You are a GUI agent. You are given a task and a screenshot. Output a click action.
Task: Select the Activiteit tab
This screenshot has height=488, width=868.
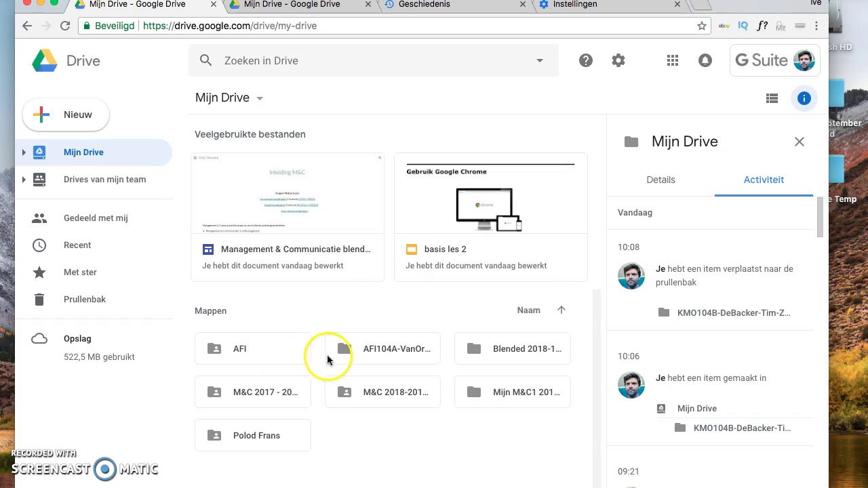pos(764,180)
